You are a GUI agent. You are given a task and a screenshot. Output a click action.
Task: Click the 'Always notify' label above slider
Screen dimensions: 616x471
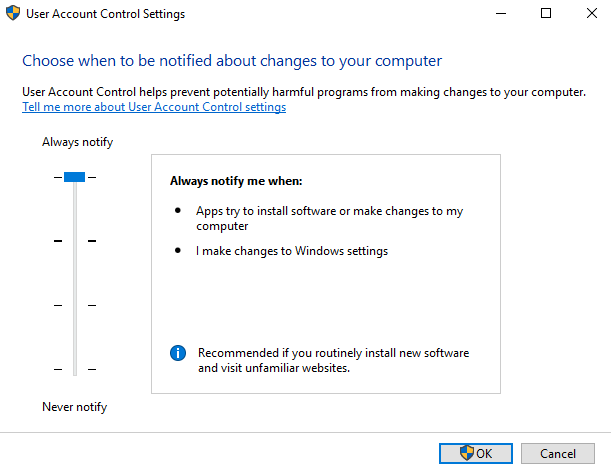[77, 142]
